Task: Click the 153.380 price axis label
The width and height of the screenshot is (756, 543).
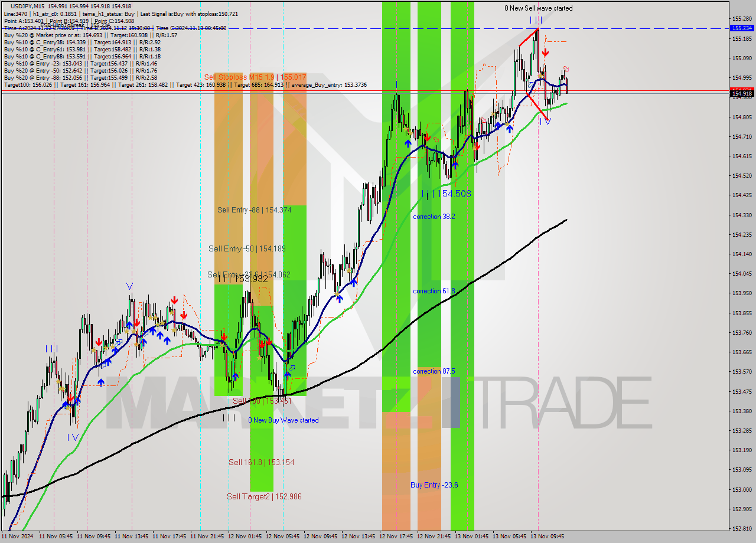Action: 742,411
